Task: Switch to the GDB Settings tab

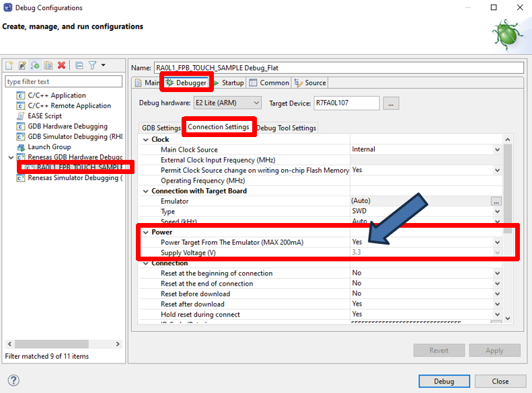Action: coord(161,128)
